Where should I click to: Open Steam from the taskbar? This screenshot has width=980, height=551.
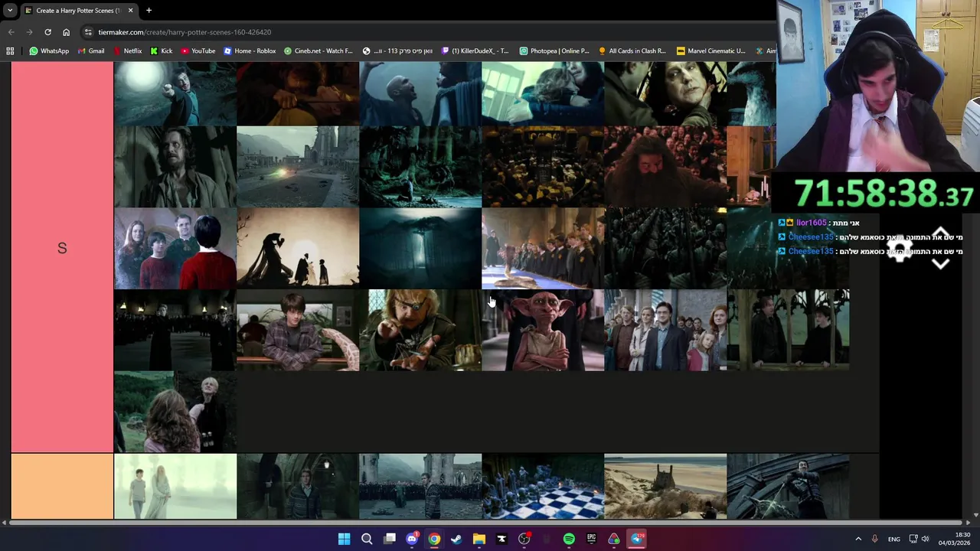point(456,539)
